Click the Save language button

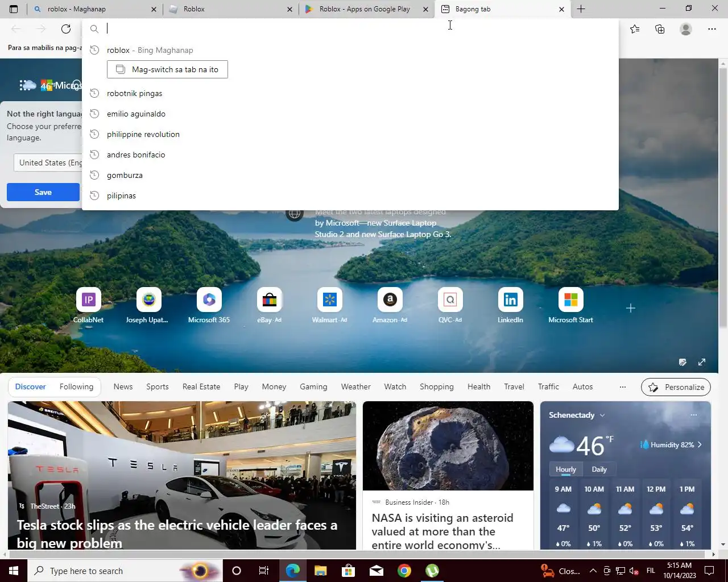pos(43,192)
